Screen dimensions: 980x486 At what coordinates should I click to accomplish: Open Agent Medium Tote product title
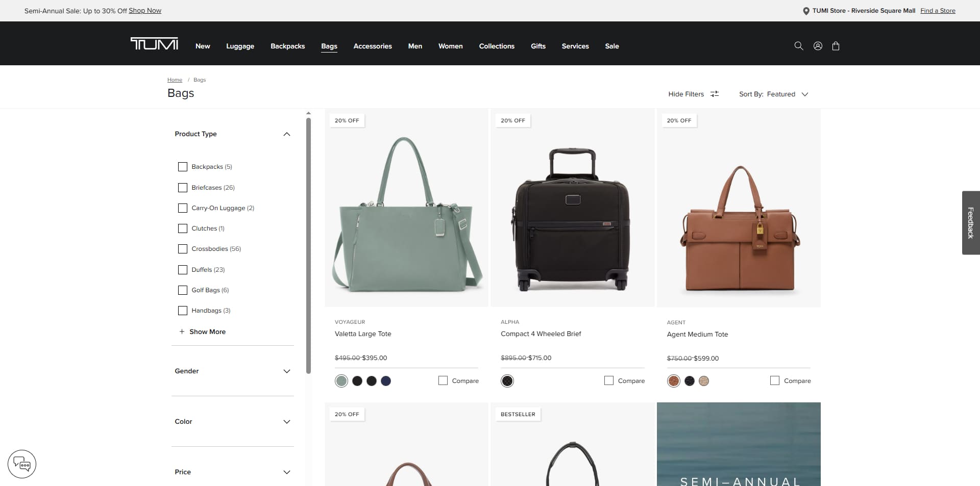coord(697,335)
